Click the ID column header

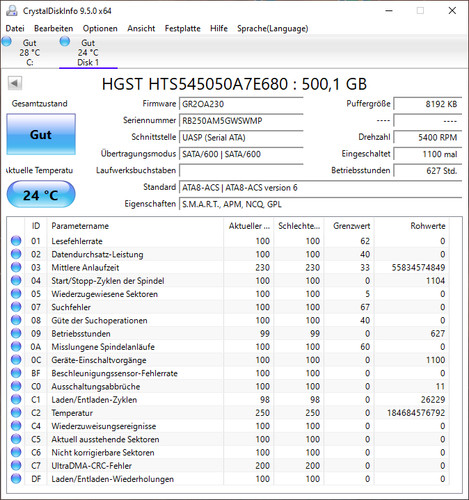tap(36, 226)
